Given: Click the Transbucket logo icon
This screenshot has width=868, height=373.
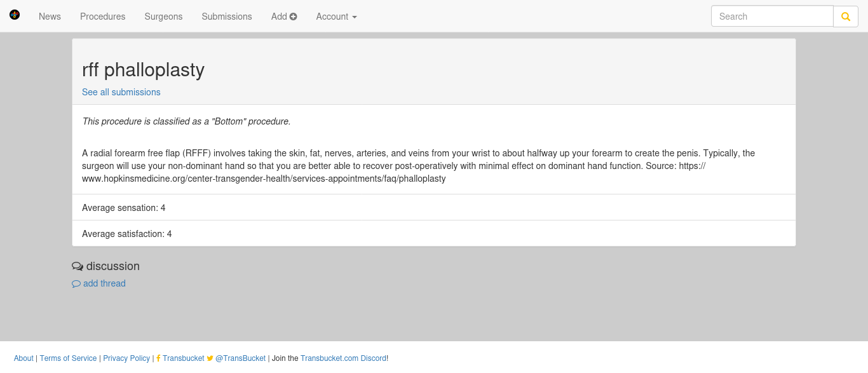Looking at the screenshot, I should [15, 15].
